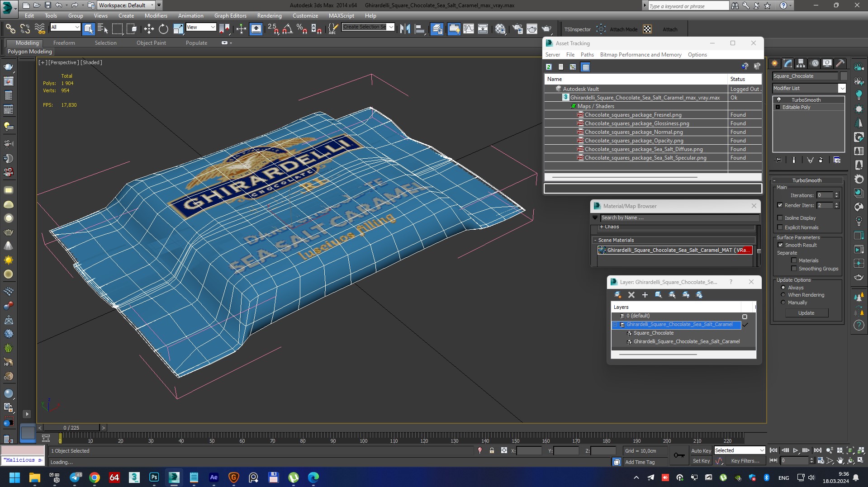Click the TSInspector toolbar button
Image resolution: width=868 pixels, height=487 pixels.
point(578,29)
